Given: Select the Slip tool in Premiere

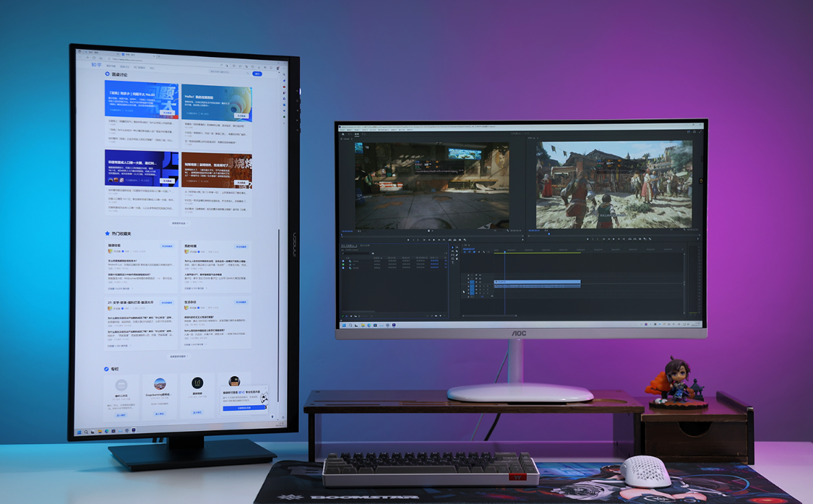Looking at the screenshot, I should point(452,255).
